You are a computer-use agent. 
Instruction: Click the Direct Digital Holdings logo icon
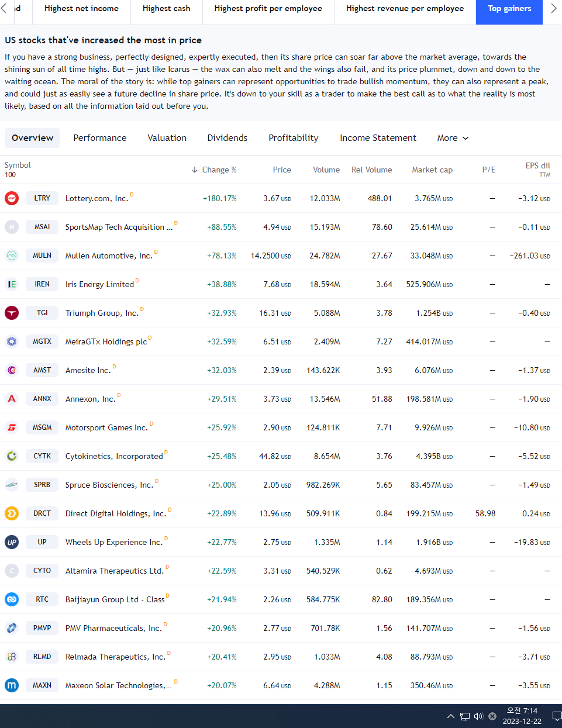pos(12,513)
